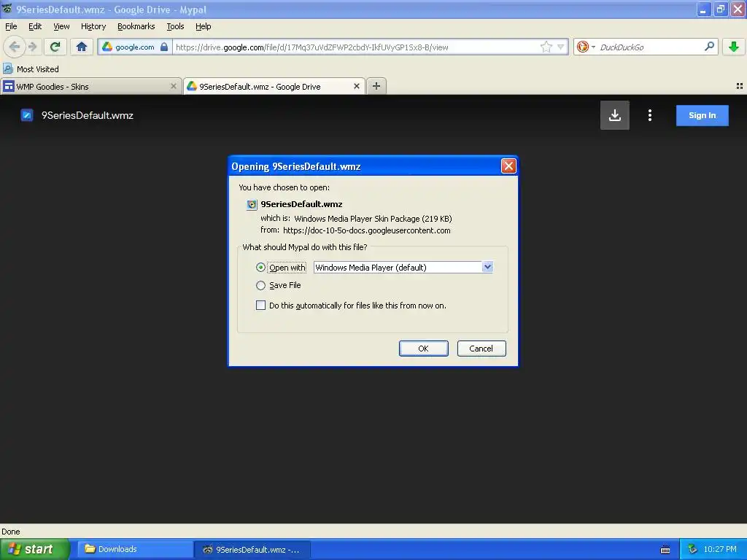Screen dimensions: 747x560
Task: Click the Windows Media Player Skin Package (219 KB) text
Action: point(373,219)
